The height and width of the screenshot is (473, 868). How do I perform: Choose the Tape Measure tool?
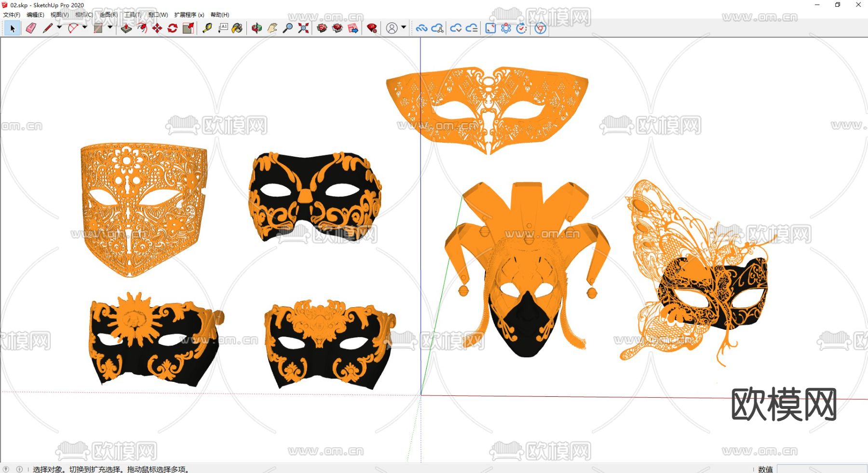pos(207,28)
